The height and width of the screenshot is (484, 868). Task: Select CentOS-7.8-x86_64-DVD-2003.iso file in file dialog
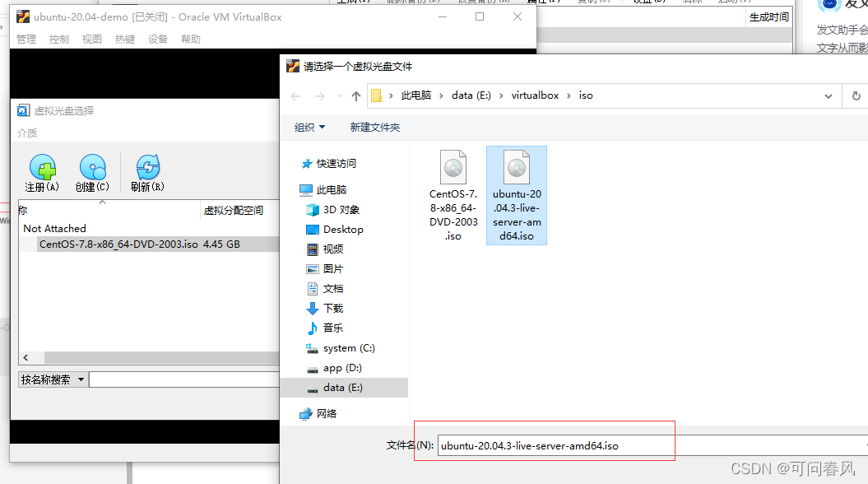[x=453, y=195]
